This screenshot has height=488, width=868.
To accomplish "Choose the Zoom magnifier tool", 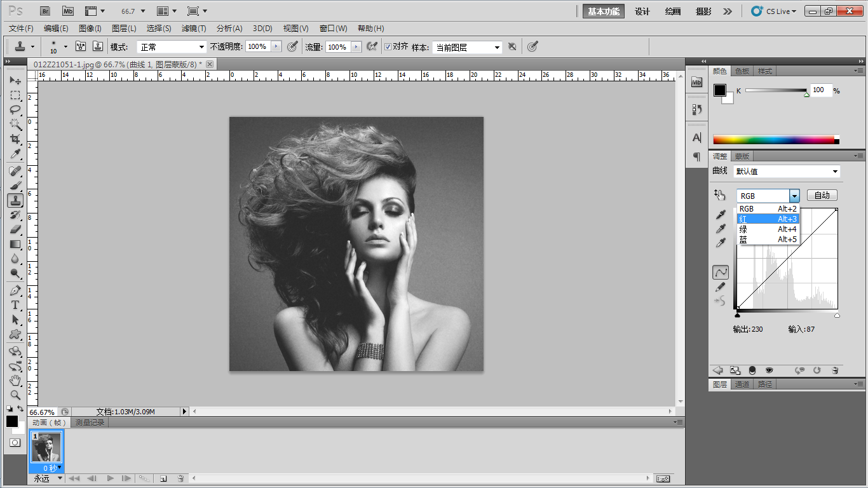I will pos(15,395).
